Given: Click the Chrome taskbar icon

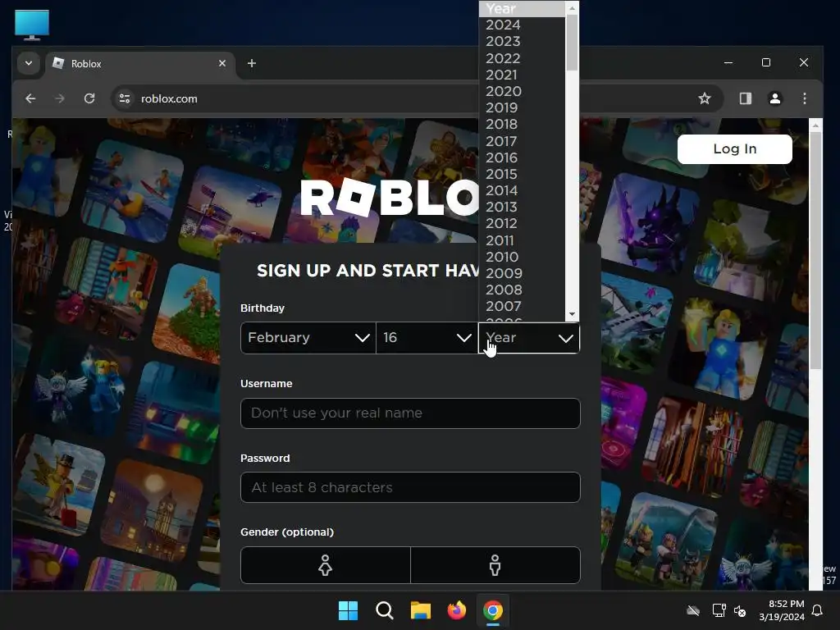Looking at the screenshot, I should pos(493,610).
